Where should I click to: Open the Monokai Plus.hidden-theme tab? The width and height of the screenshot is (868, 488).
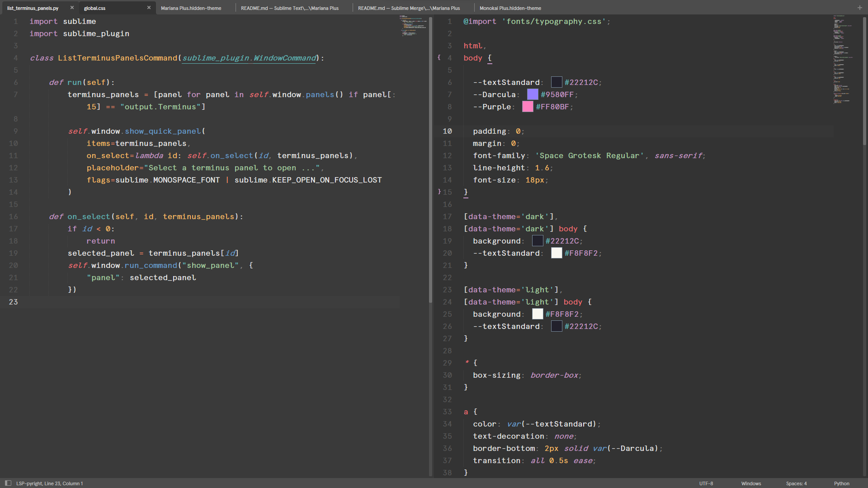coord(510,8)
